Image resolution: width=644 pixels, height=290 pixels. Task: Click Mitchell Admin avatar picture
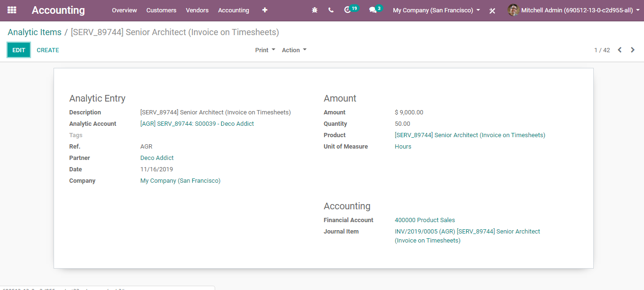click(513, 10)
